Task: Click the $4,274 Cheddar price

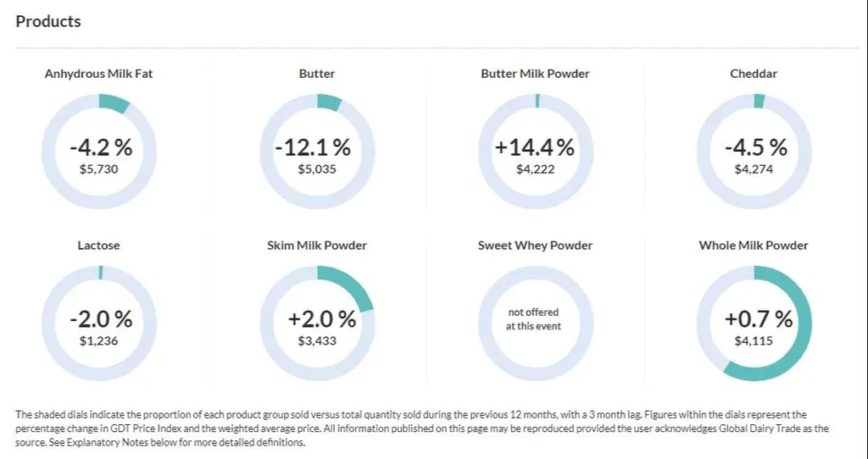Action: tap(754, 169)
